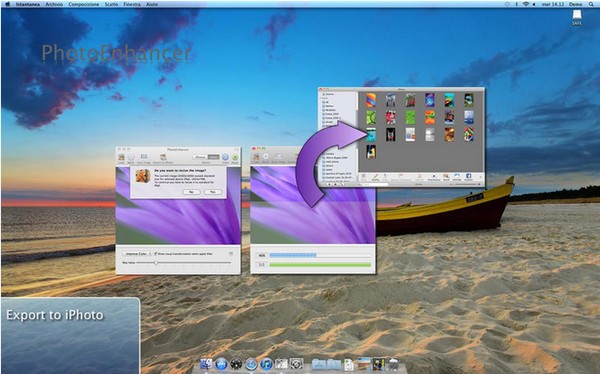
Task: Click the Load icon in PhotoEnhancer toolbar
Action: click(x=121, y=157)
